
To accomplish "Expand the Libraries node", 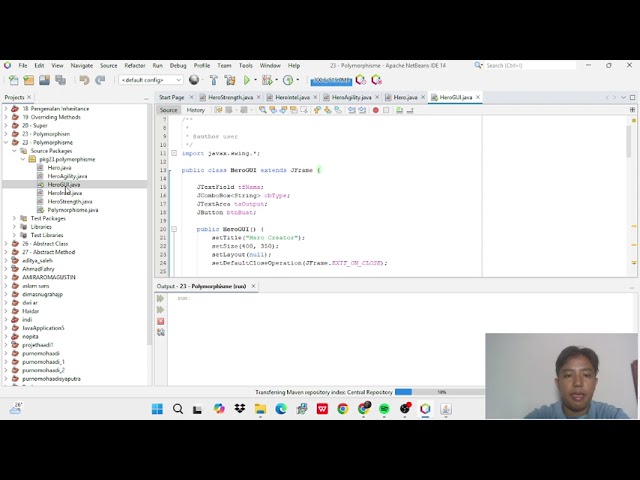I will (x=14, y=227).
